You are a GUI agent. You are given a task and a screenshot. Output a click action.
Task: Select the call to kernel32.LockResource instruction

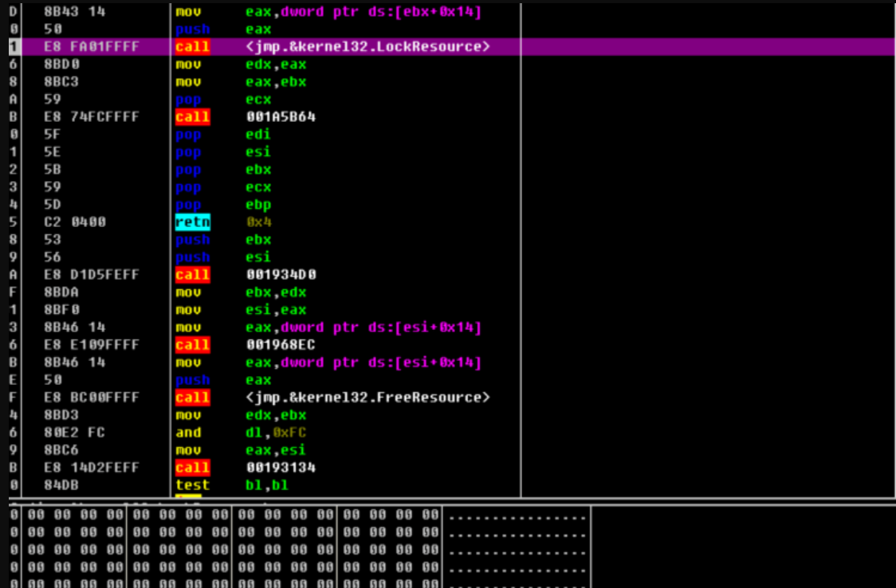(x=332, y=47)
